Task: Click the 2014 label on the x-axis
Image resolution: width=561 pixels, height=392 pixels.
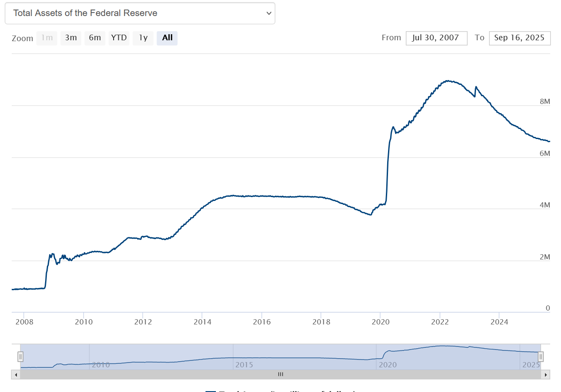Action: [202, 322]
